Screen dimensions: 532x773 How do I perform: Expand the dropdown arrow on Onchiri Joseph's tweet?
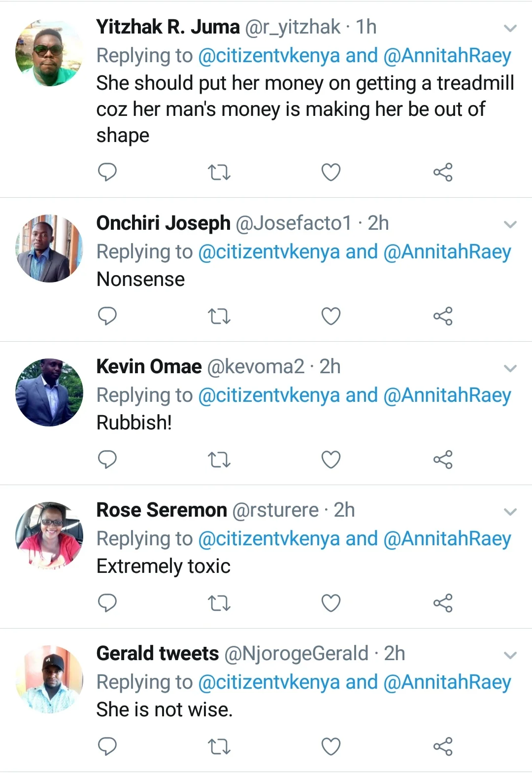click(510, 224)
